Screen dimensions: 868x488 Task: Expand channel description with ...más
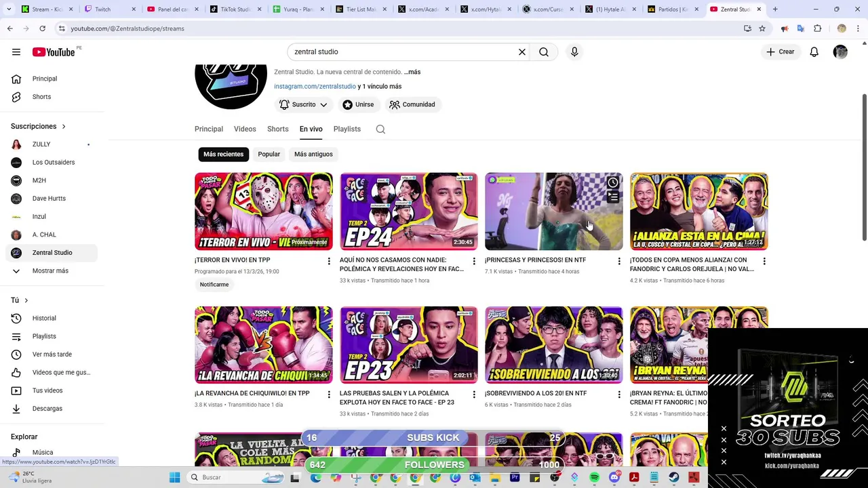pyautogui.click(x=412, y=72)
